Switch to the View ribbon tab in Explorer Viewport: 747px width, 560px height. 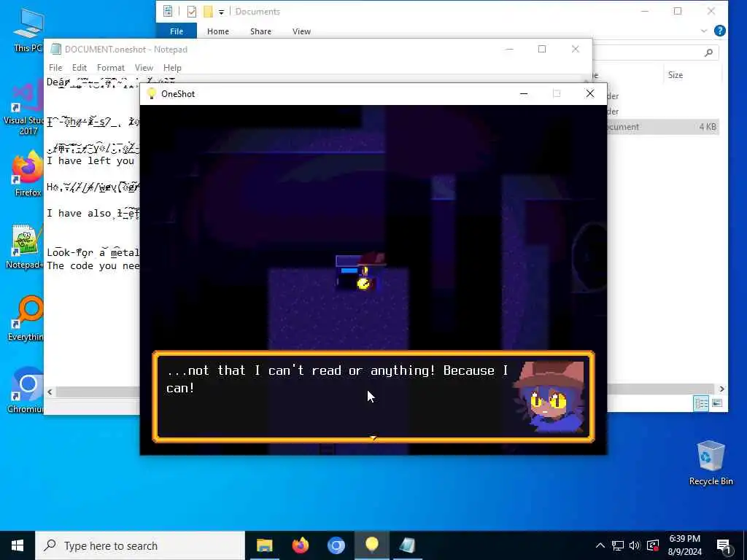[x=301, y=31]
